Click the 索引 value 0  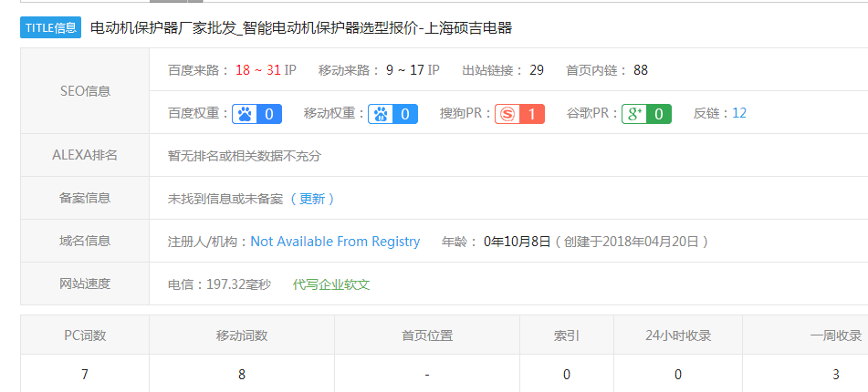point(567,375)
